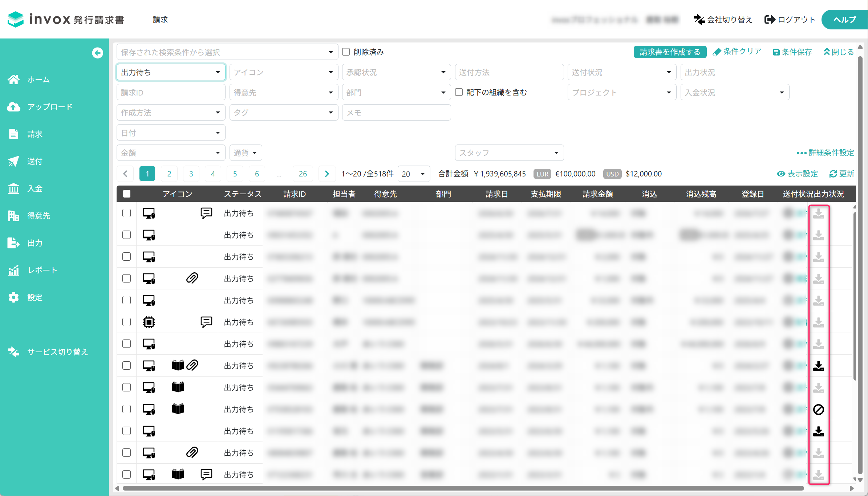Open 入金 in the sidebar

tap(25, 188)
